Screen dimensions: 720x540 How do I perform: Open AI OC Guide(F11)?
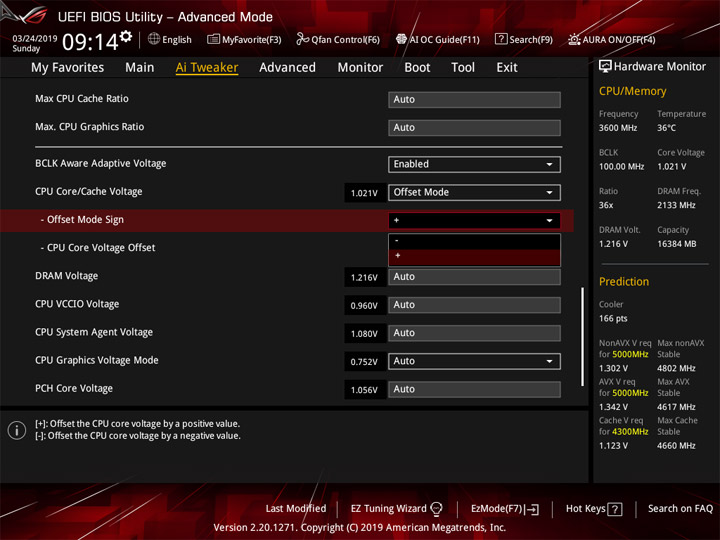[438, 39]
